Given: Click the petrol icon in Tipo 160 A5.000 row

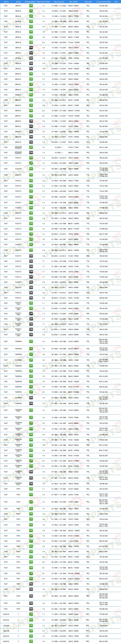Looking at the screenshot, I should click(x=31, y=531).
